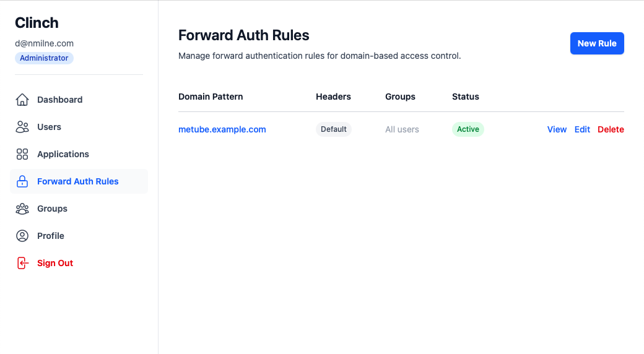Viewport: 644px width, 354px height.
Task: Click the Profile person icon
Action: 22,236
